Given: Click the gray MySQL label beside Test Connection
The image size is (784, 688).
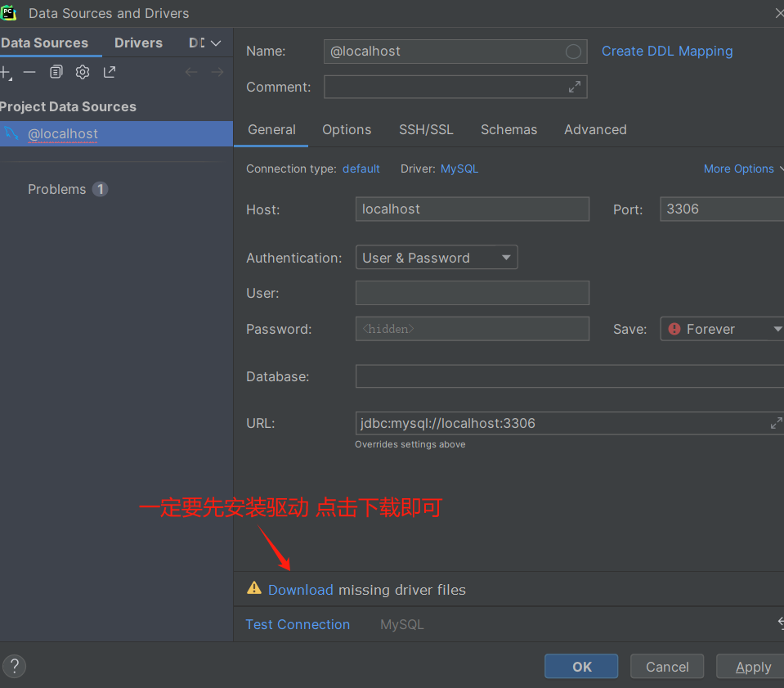Looking at the screenshot, I should click(x=402, y=624).
